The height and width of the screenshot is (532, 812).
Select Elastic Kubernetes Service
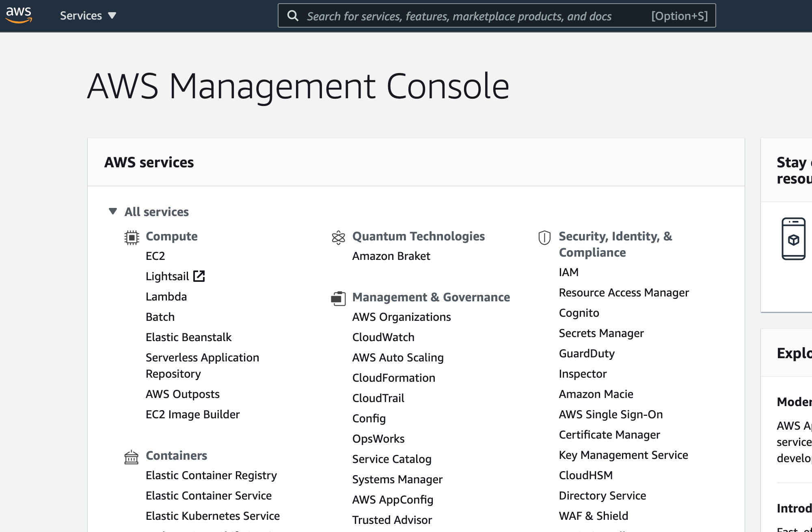(212, 516)
